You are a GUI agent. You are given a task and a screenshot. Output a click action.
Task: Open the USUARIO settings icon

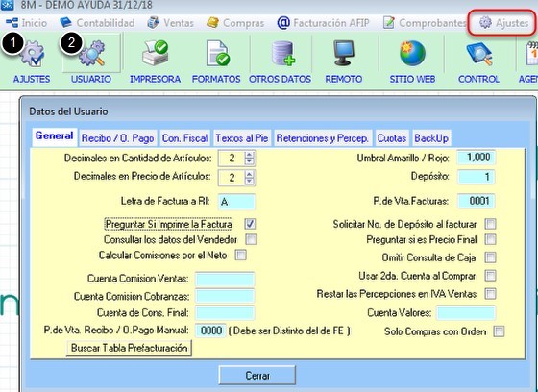(x=91, y=53)
